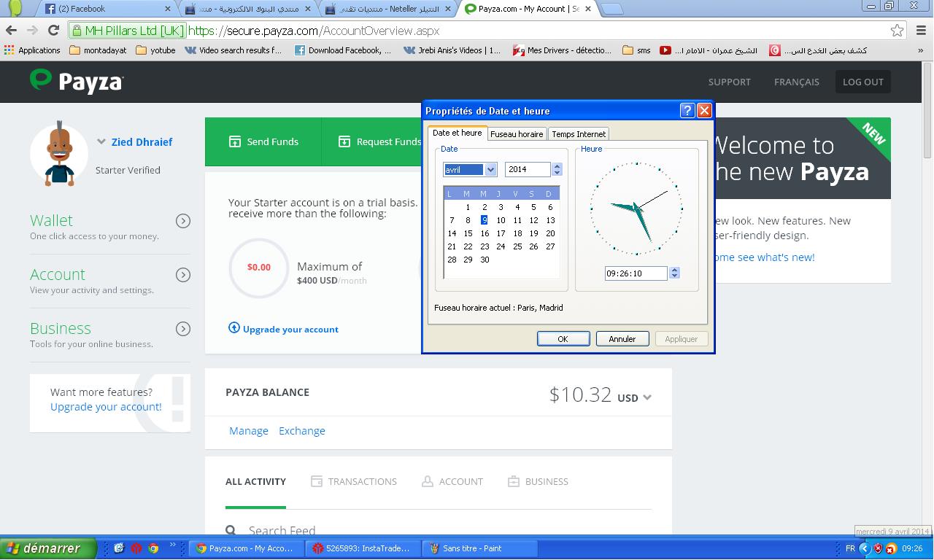Open the yotube bookmarks folder
Screen dimensions: 934x560
155,50
